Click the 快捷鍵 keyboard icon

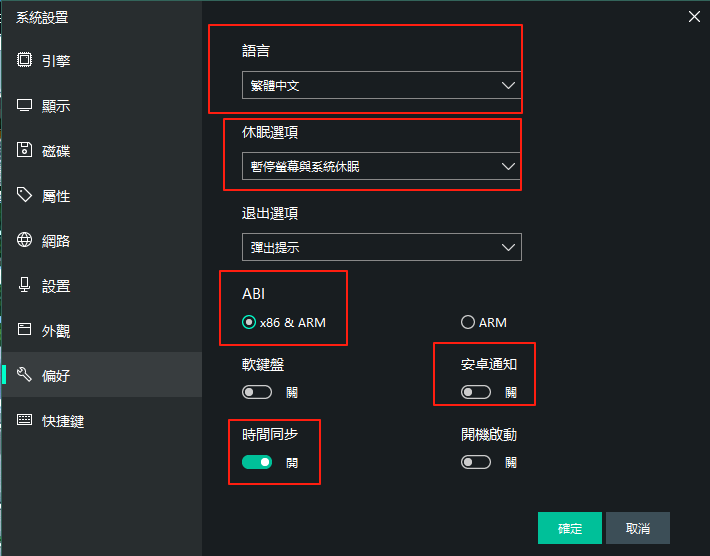coord(24,420)
